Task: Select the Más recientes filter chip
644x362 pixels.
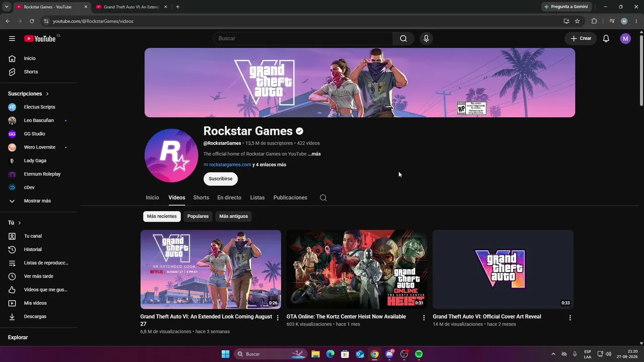Action: point(162,216)
